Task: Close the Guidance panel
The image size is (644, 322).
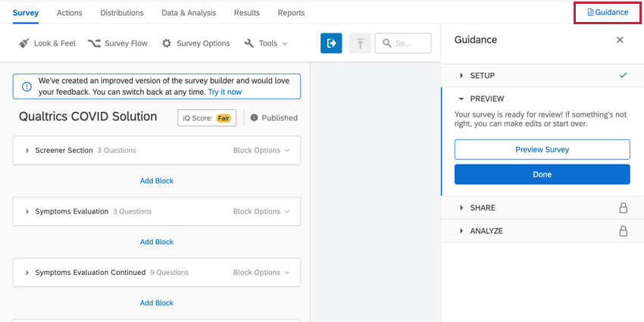Action: (621, 40)
